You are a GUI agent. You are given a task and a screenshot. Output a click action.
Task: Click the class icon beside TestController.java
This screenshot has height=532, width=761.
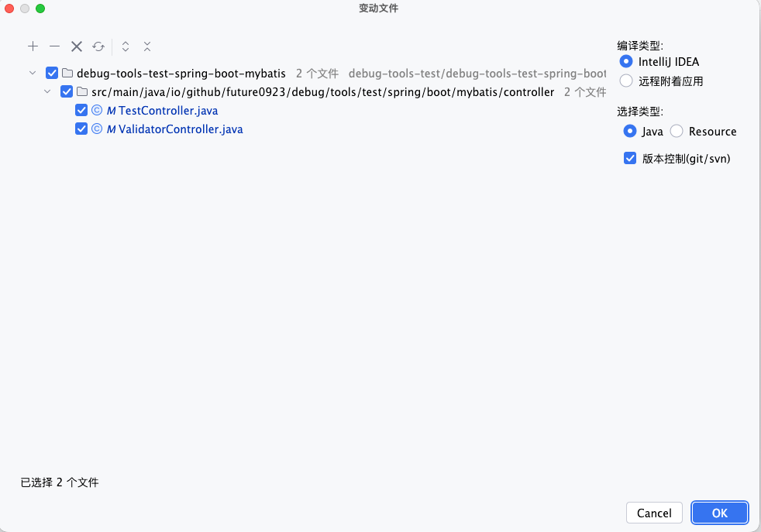[x=97, y=110]
